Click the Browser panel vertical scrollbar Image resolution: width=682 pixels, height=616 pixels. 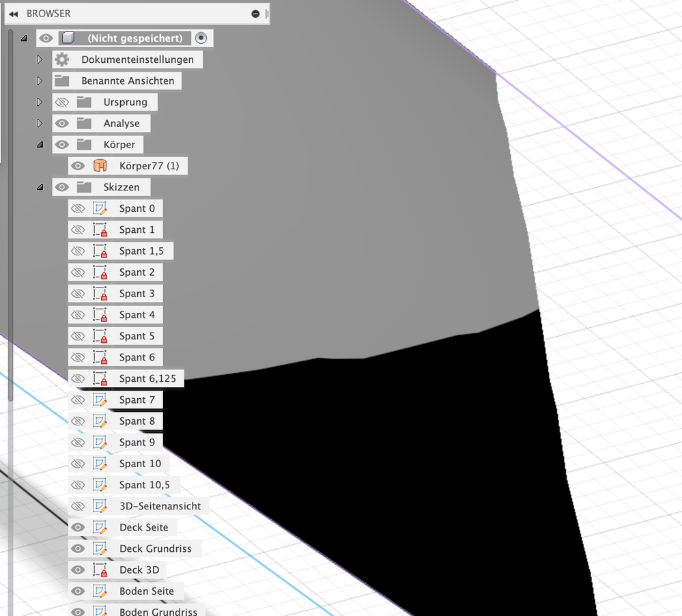pyautogui.click(x=10, y=215)
